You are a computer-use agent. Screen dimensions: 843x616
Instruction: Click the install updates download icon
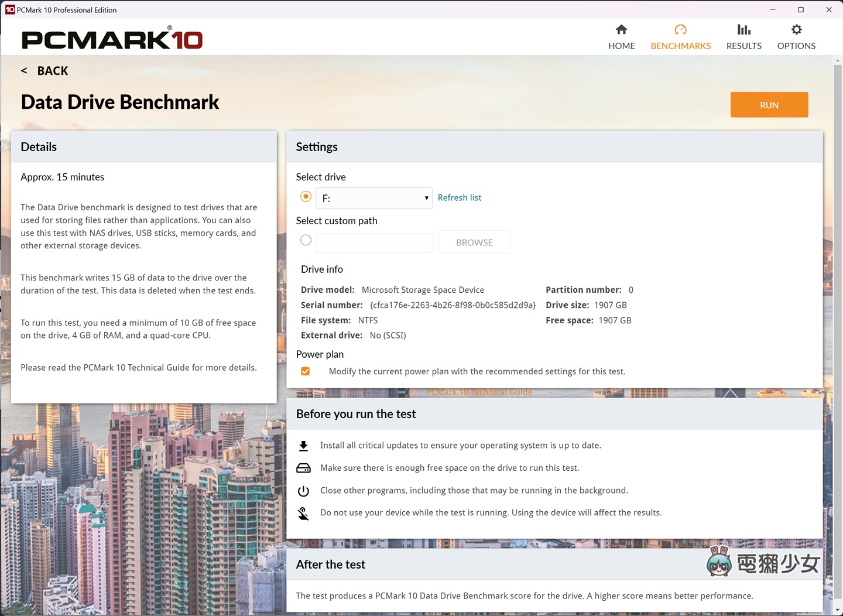[x=303, y=446]
